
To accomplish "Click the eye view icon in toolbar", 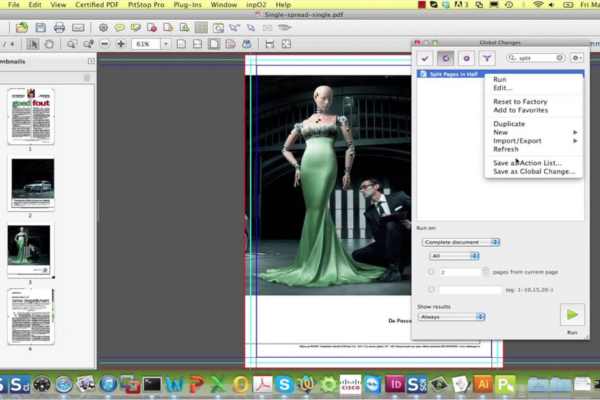I will [284, 28].
